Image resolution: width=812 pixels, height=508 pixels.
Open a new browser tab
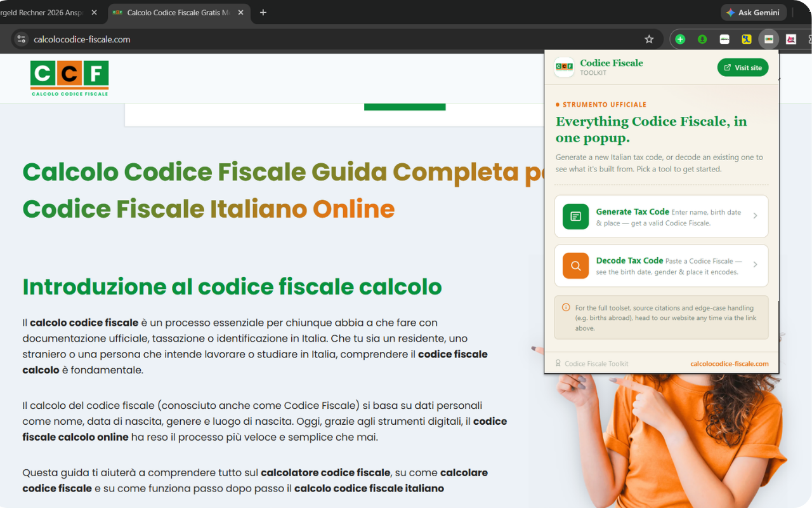[x=263, y=13]
